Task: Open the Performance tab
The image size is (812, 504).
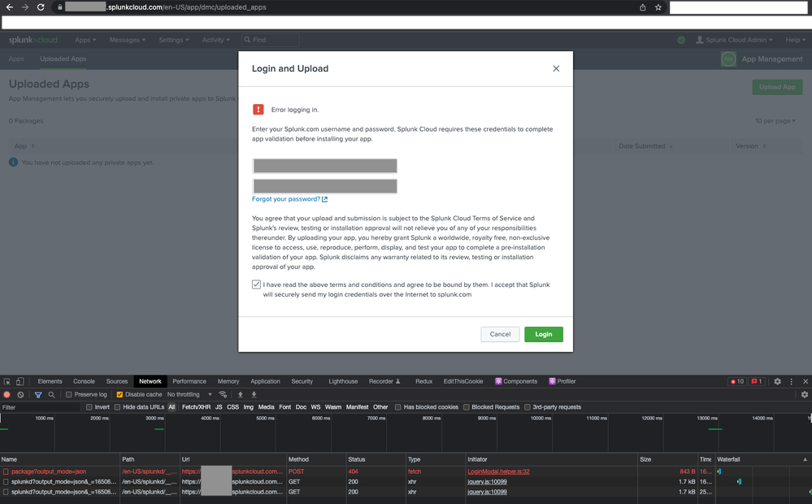Action: tap(189, 381)
